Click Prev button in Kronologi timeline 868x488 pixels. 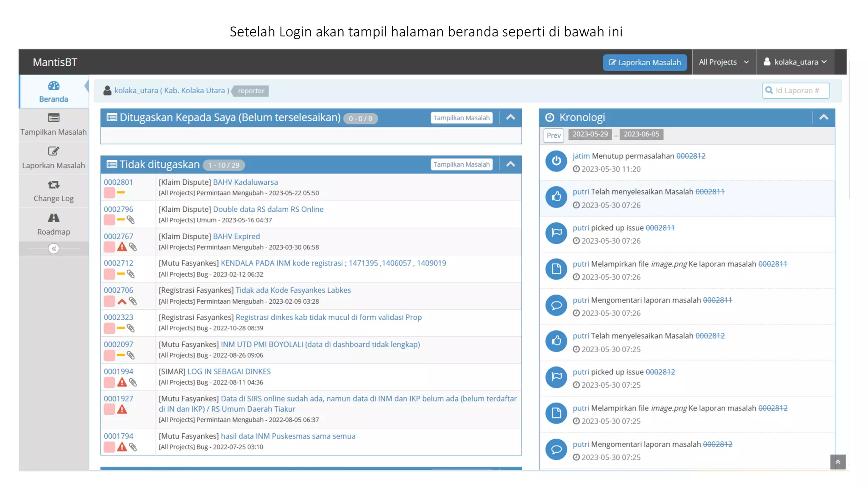coord(554,135)
